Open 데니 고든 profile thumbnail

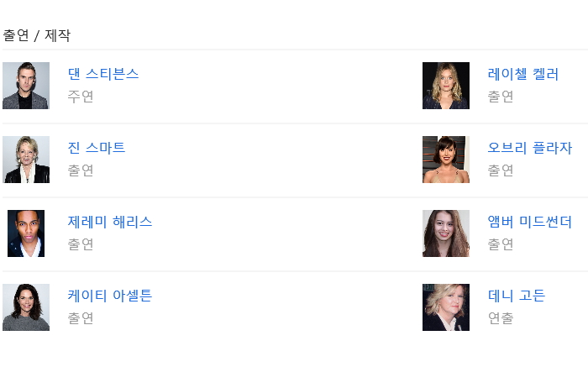[x=446, y=307]
